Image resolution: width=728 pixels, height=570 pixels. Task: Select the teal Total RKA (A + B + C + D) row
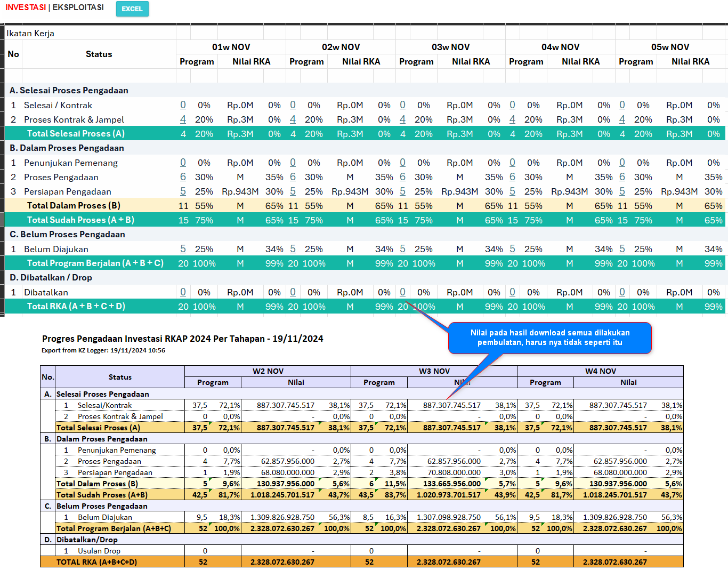point(76,307)
